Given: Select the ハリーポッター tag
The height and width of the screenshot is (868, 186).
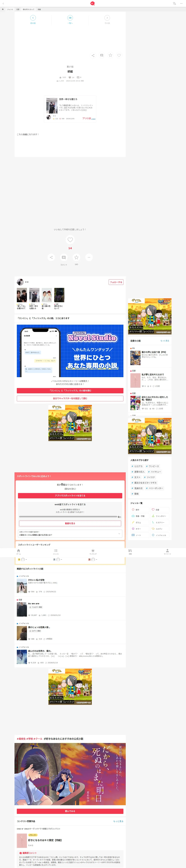Looking at the screenshot, I should 155,488.
